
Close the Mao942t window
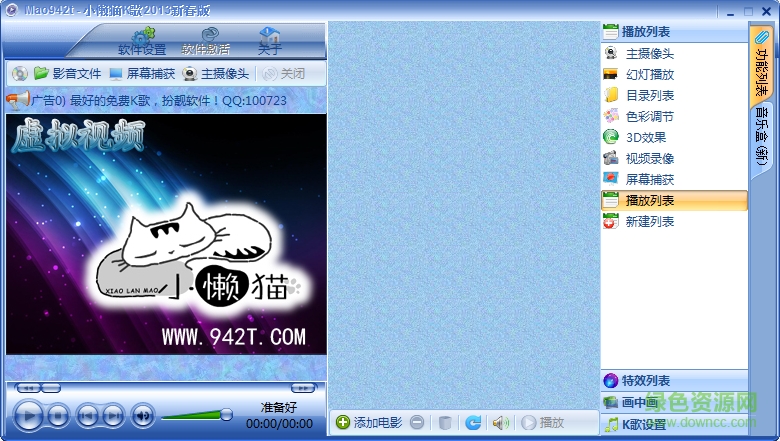coord(767,11)
